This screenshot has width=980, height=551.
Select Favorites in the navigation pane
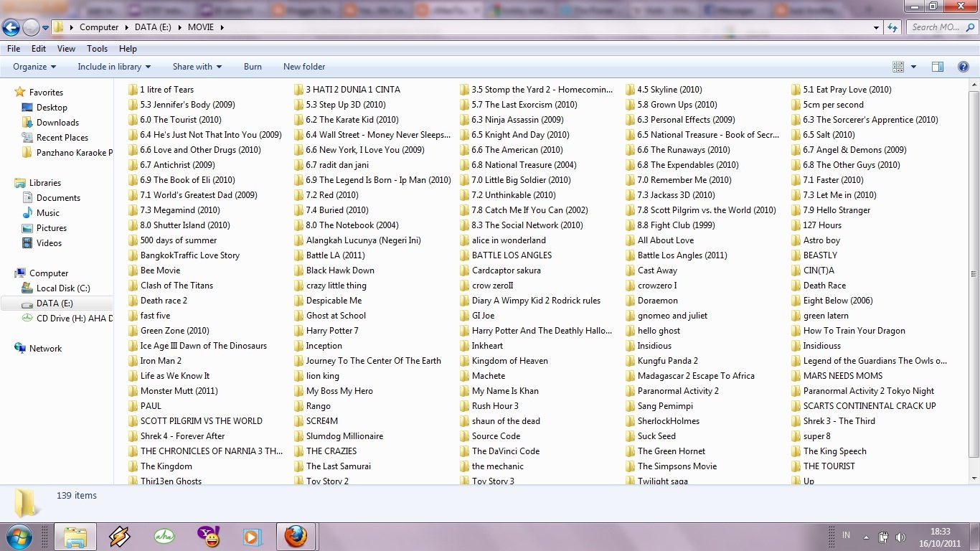tap(46, 93)
